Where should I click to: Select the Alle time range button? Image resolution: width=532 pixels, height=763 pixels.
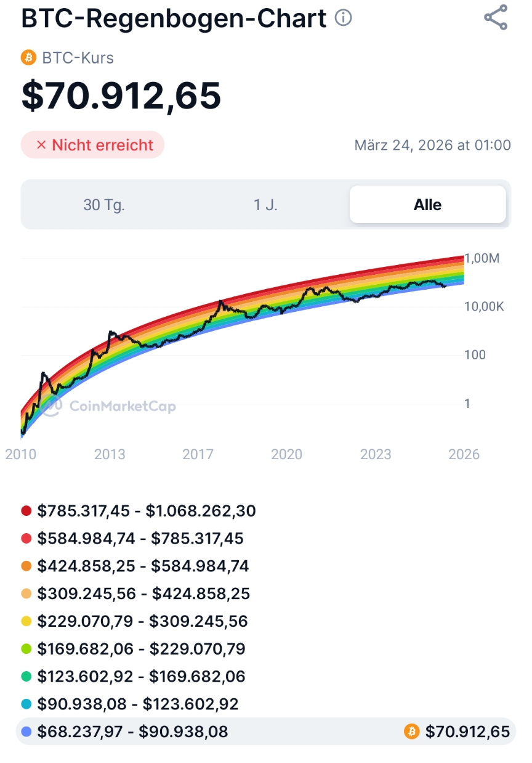pyautogui.click(x=427, y=204)
